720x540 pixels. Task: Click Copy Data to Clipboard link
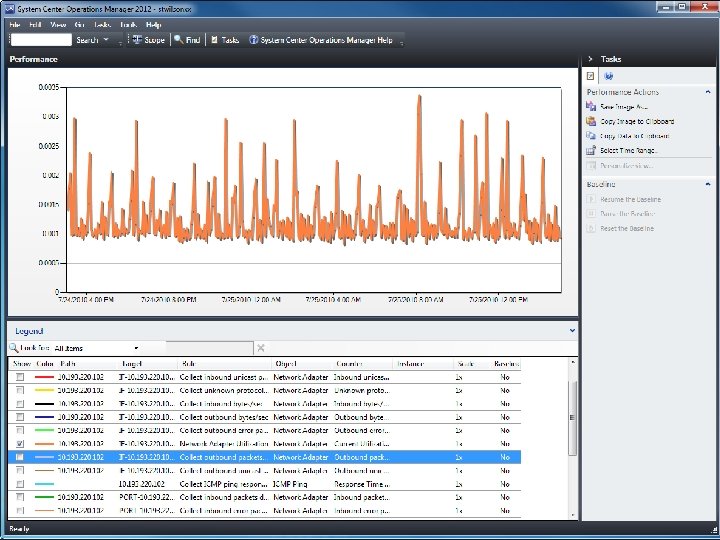click(635, 136)
